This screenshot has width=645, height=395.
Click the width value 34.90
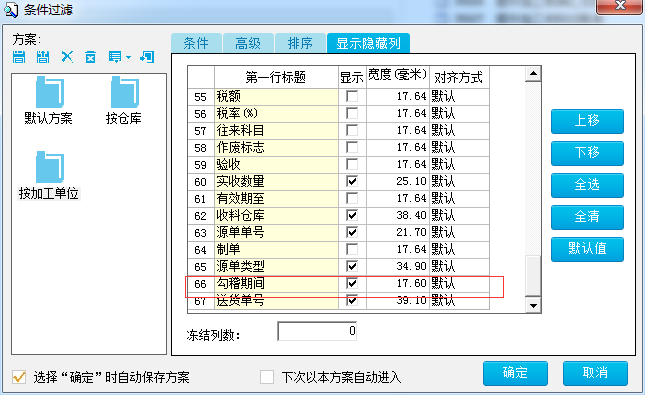click(398, 266)
